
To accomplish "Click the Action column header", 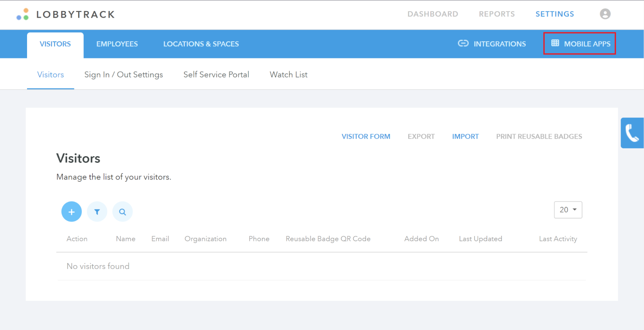I will click(x=77, y=239).
